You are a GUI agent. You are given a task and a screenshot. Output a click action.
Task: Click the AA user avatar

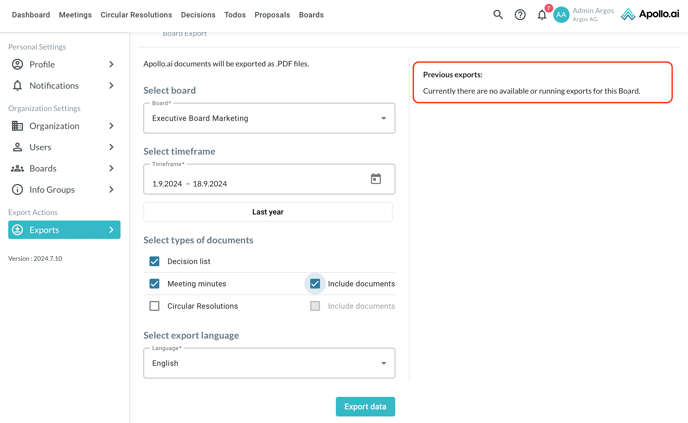coord(562,15)
